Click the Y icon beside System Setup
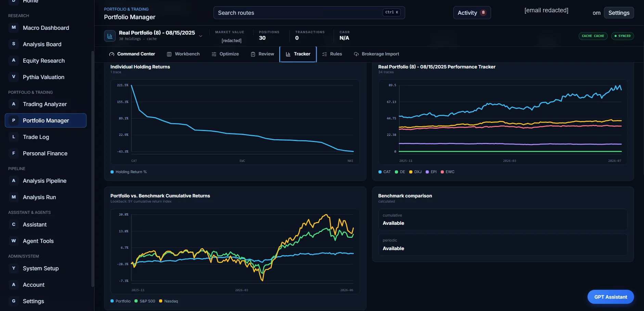 point(14,268)
